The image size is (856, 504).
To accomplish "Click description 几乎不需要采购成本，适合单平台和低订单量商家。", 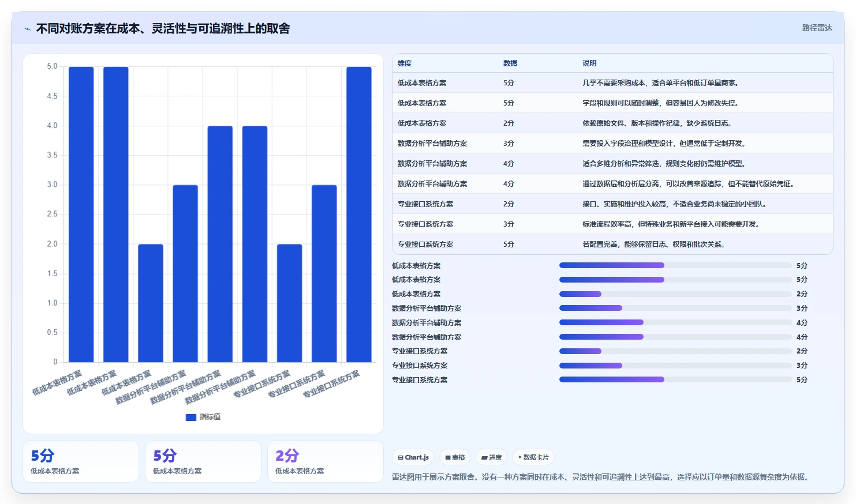I will pyautogui.click(x=662, y=83).
